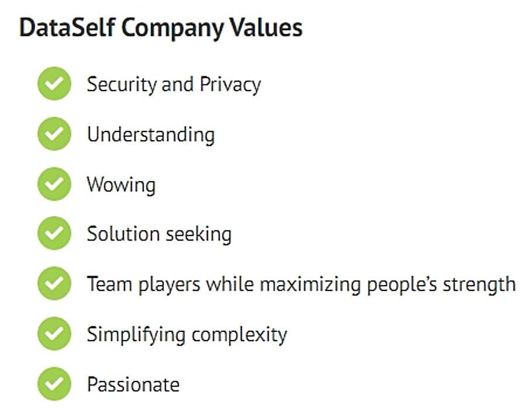This screenshot has height=416, width=532.
Task: Click the word Privacy in first item
Action: 230,85
